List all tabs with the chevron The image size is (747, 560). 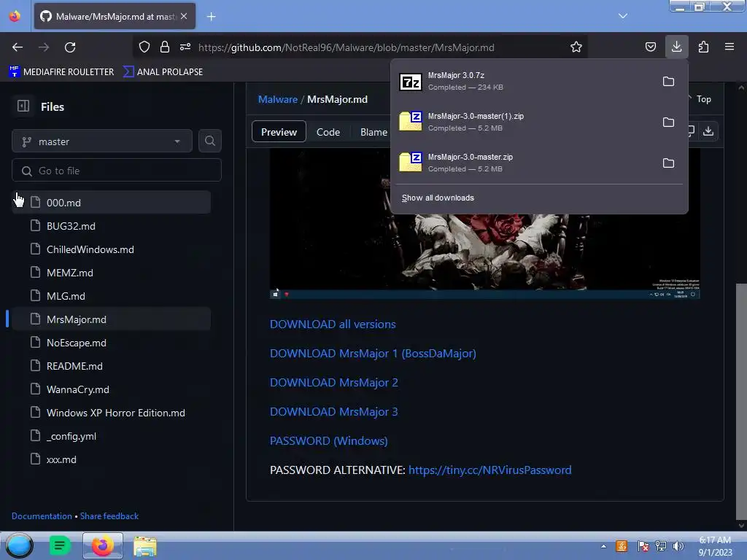click(x=623, y=16)
